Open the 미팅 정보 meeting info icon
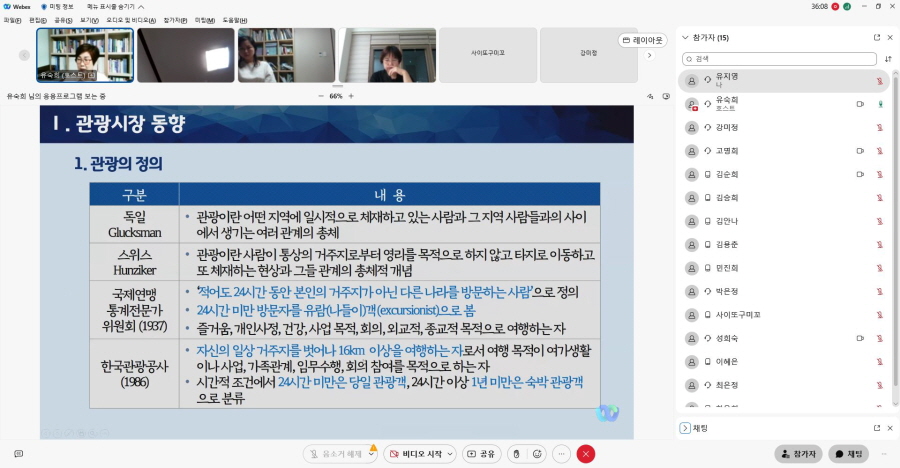 [x=44, y=7]
